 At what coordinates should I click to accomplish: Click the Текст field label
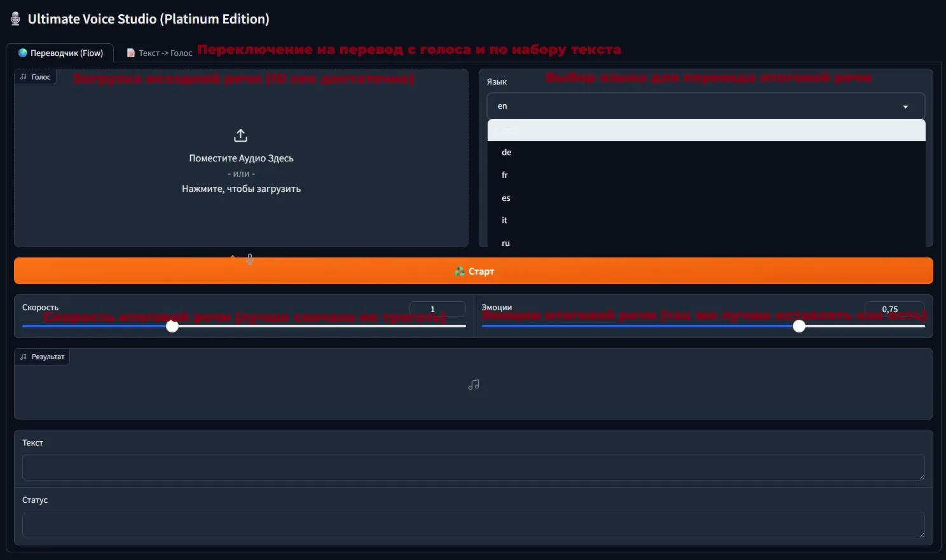pos(32,443)
